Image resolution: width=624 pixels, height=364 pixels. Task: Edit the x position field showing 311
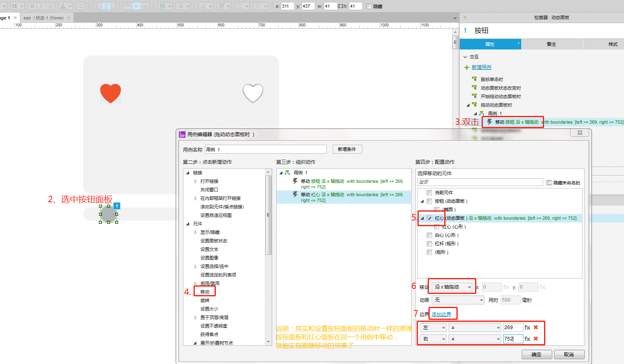287,6
